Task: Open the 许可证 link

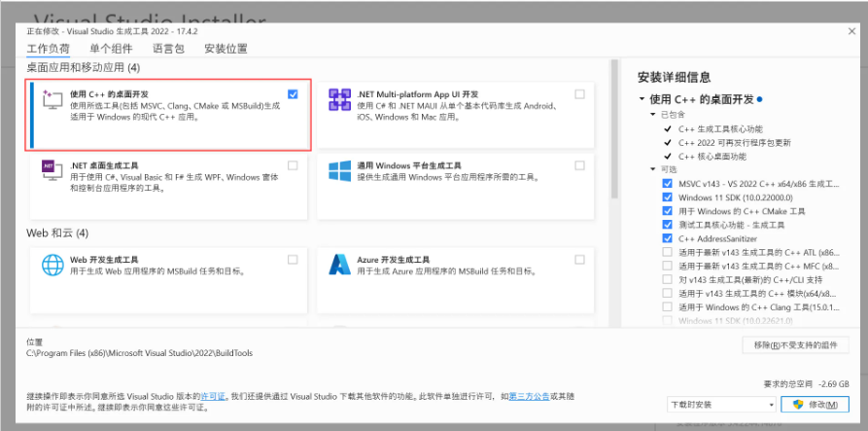Action: click(213, 397)
